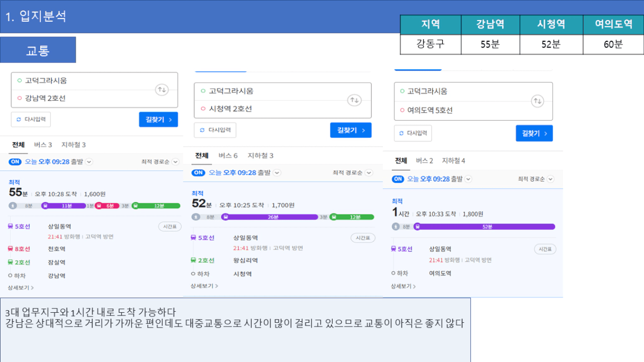Click 다시입력 button in 여의도역 panel
This screenshot has width=644, height=362.
[413, 133]
